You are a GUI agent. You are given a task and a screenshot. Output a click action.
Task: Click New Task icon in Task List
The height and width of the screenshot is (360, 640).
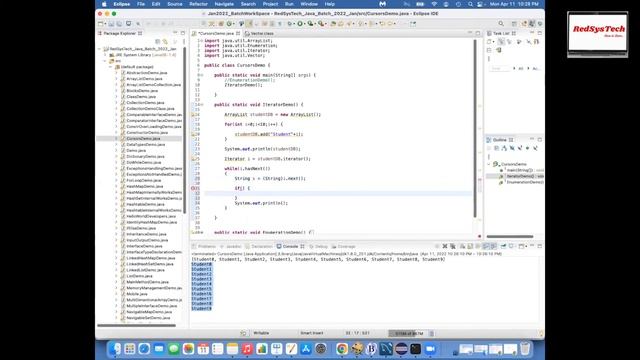tap(489, 42)
